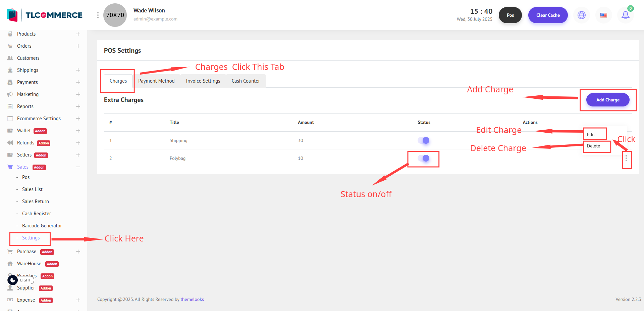Click the US flag language icon
Image resolution: width=644 pixels, height=311 pixels.
[604, 15]
